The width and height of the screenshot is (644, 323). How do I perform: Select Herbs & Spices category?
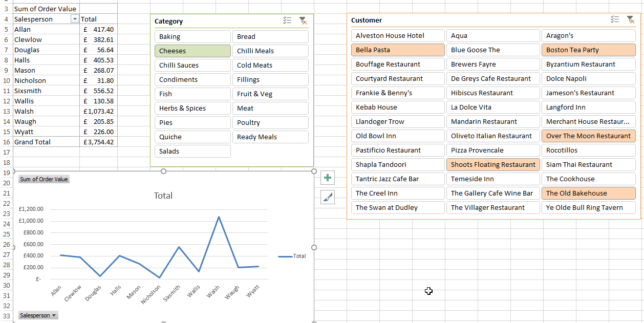(192, 108)
